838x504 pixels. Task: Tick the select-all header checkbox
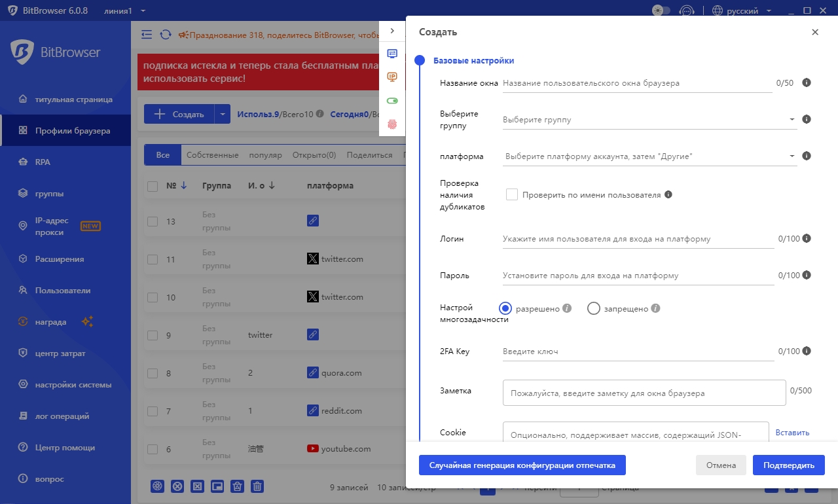(153, 187)
